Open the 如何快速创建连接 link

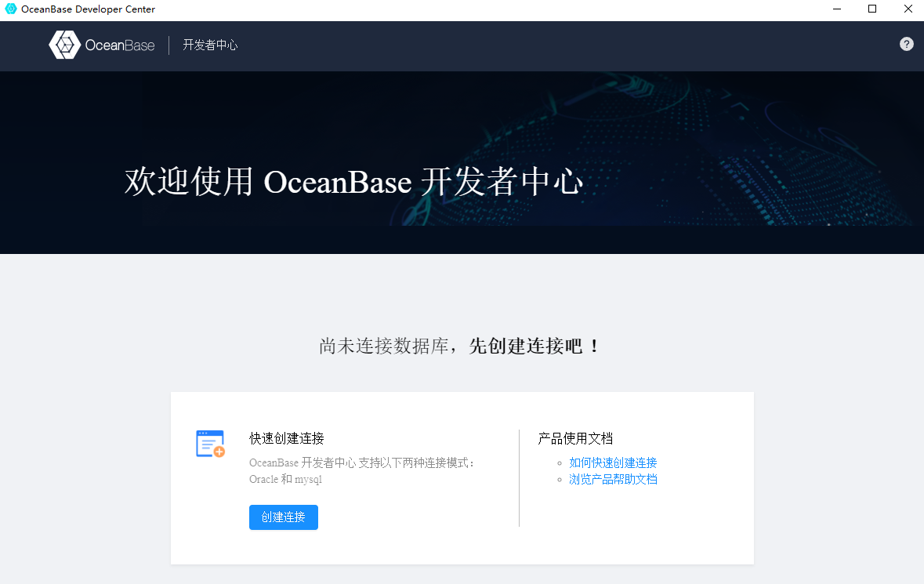coord(613,462)
